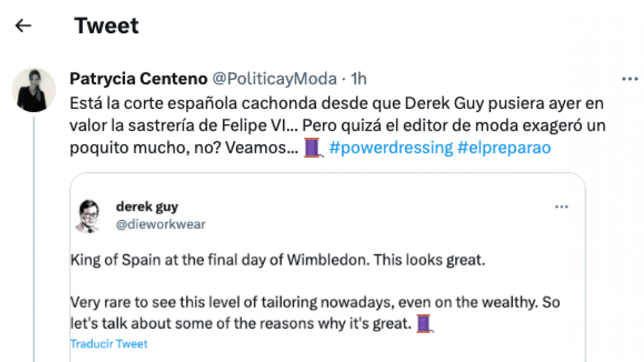
Task: Open the #elpreparao hashtag
Action: [x=504, y=147]
